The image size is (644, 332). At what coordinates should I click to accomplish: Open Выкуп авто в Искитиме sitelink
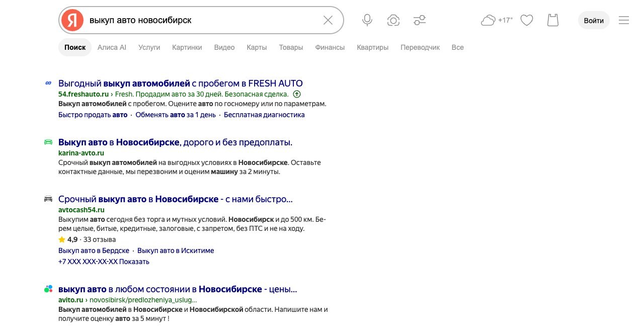click(x=176, y=251)
